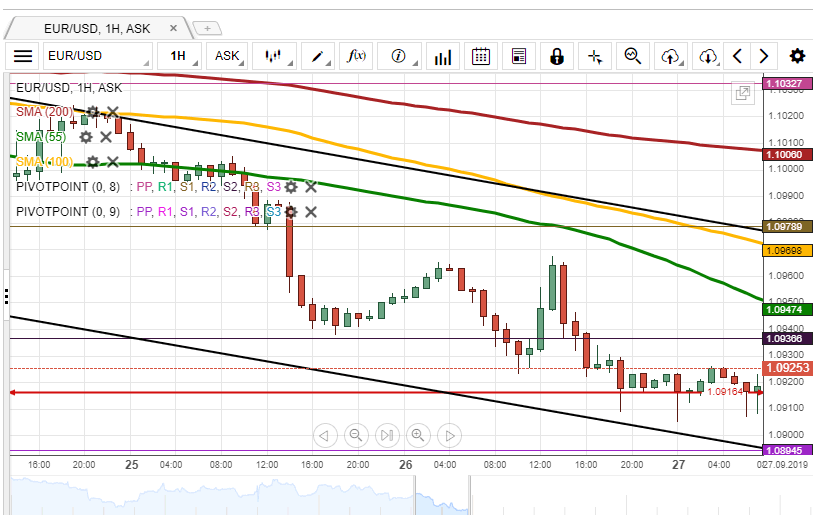The image size is (820, 522).
Task: Click the news/table panel icon
Action: click(x=519, y=56)
